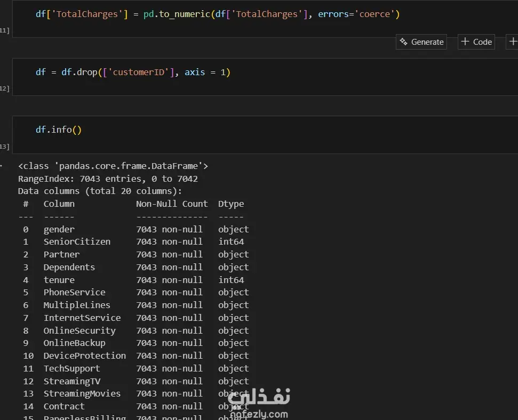
Task: Click execution count 11 label
Action: click(4, 31)
